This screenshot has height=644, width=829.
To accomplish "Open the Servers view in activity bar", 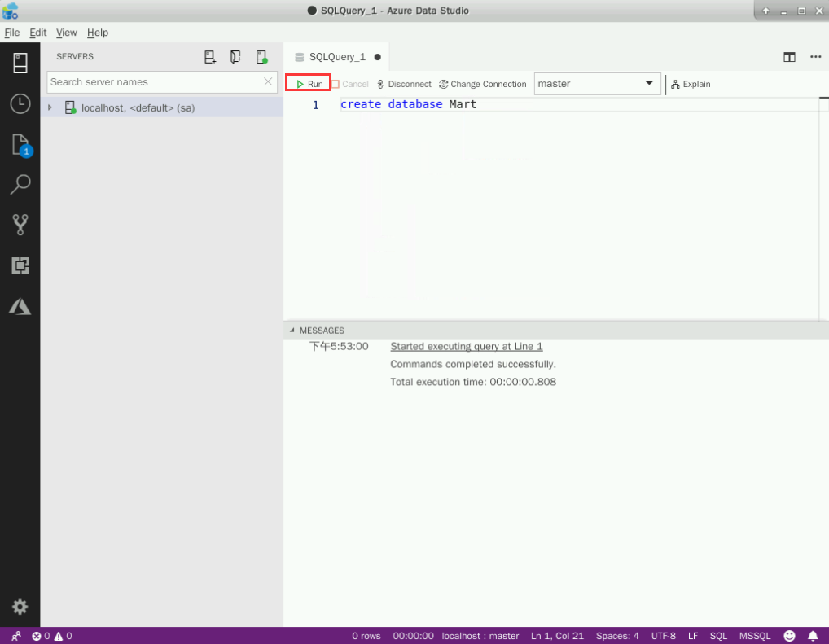I will 20,63.
